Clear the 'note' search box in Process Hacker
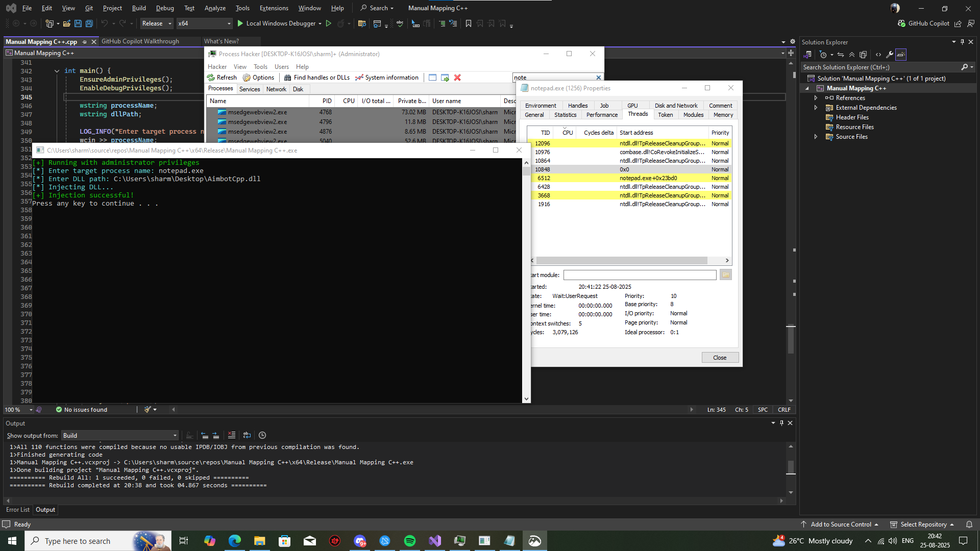Viewport: 980px width, 551px height. [599, 78]
